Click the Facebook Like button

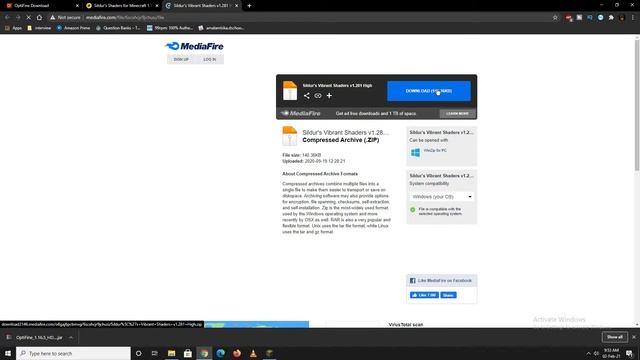[424, 295]
